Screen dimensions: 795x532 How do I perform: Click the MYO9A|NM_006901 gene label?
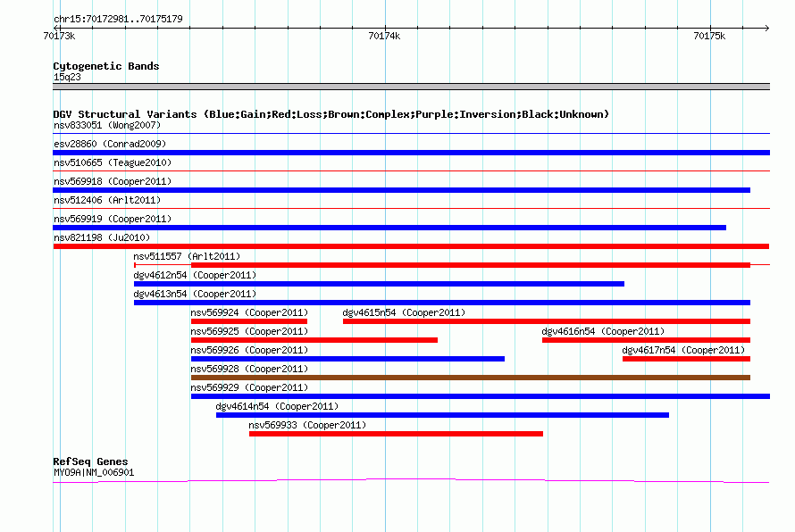pos(94,473)
